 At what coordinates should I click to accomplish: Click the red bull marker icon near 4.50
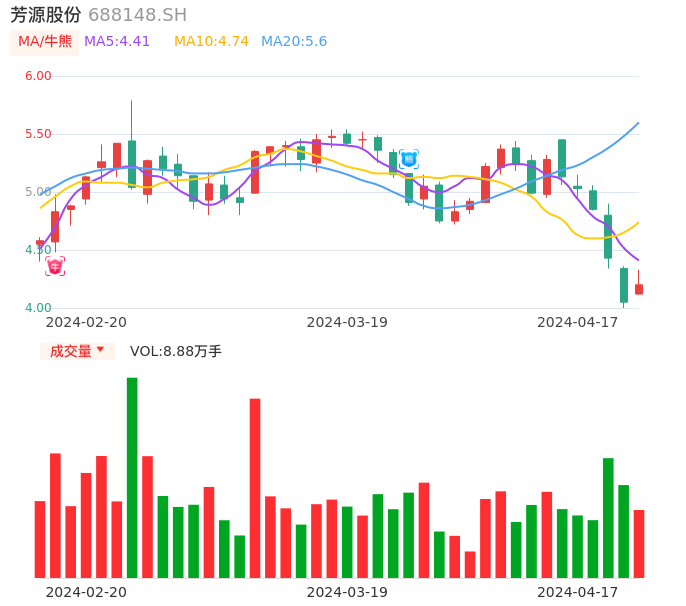point(55,265)
